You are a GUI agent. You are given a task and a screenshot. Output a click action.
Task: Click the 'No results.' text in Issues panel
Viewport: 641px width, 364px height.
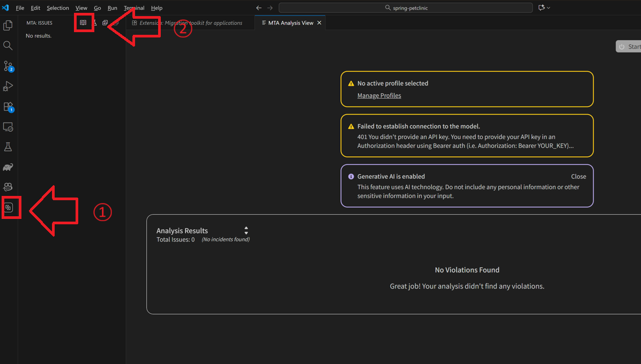pos(39,36)
